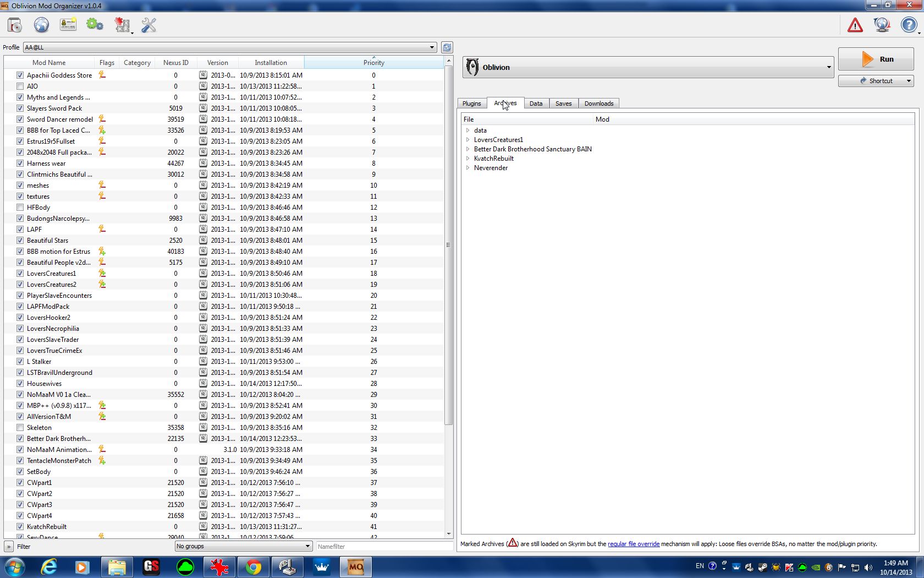Uncheck the Apachii Goddess Store mod
924x578 pixels.
click(x=20, y=75)
